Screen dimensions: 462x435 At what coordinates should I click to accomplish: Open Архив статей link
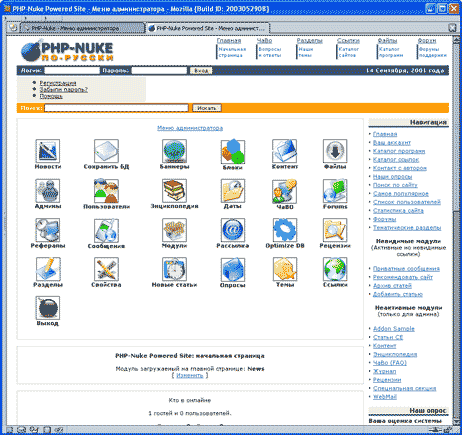392,286
